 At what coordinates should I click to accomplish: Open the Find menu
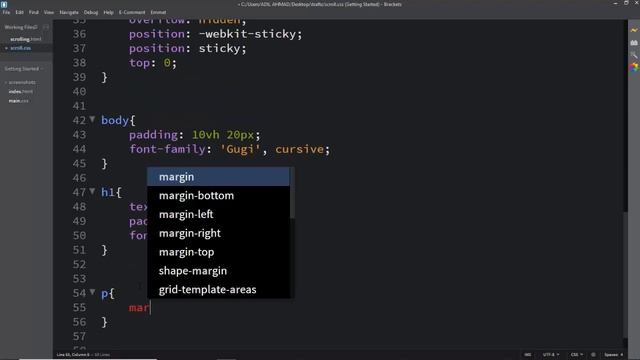tap(33, 12)
